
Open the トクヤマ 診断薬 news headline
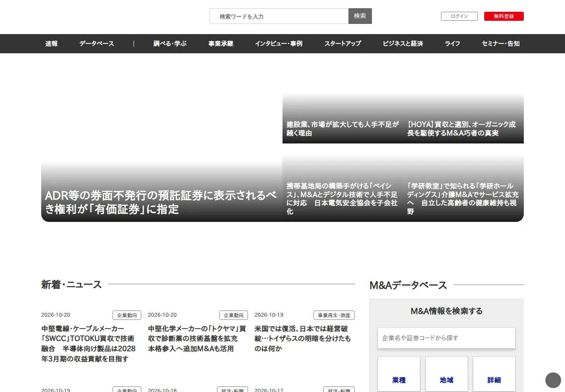197,338
